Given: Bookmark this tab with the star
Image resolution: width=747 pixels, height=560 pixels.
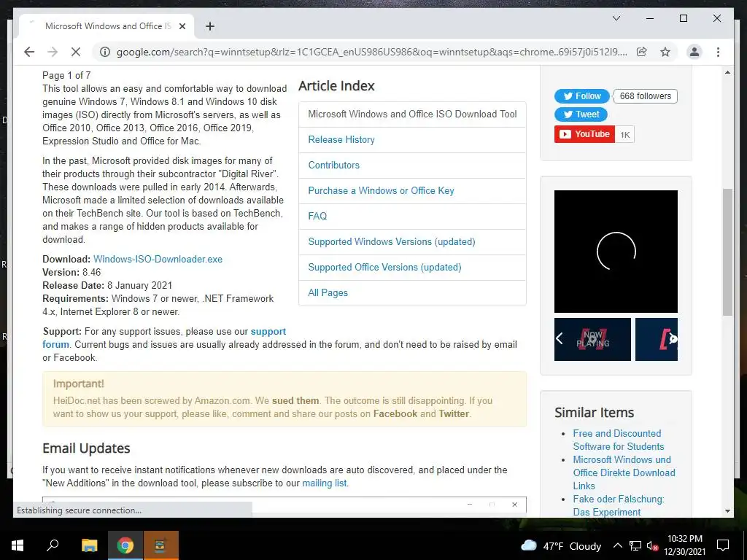Looking at the screenshot, I should pyautogui.click(x=665, y=52).
